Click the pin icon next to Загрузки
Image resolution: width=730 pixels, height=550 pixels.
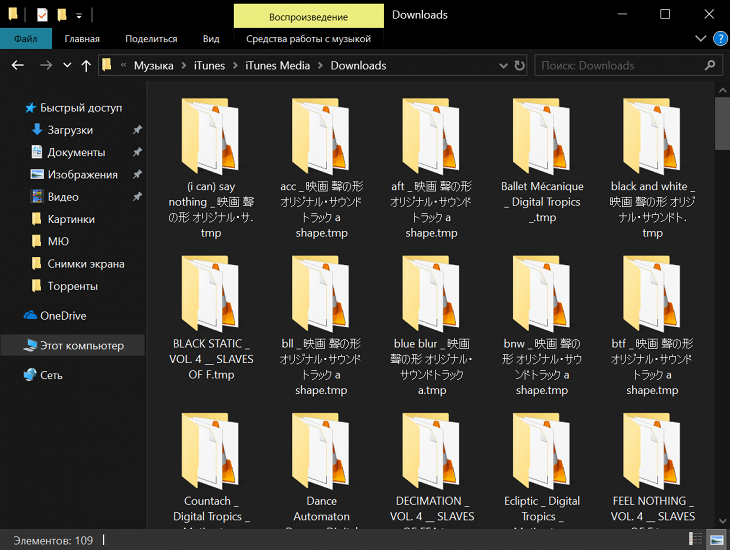[x=137, y=130]
